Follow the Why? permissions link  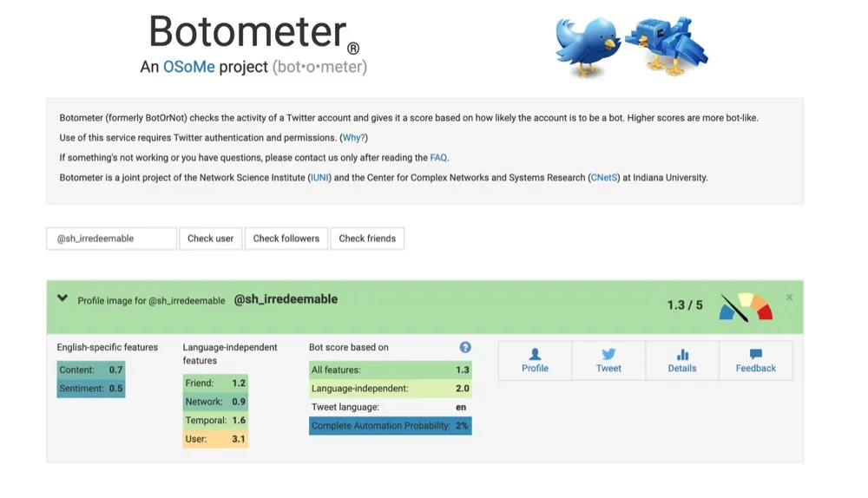[353, 138]
